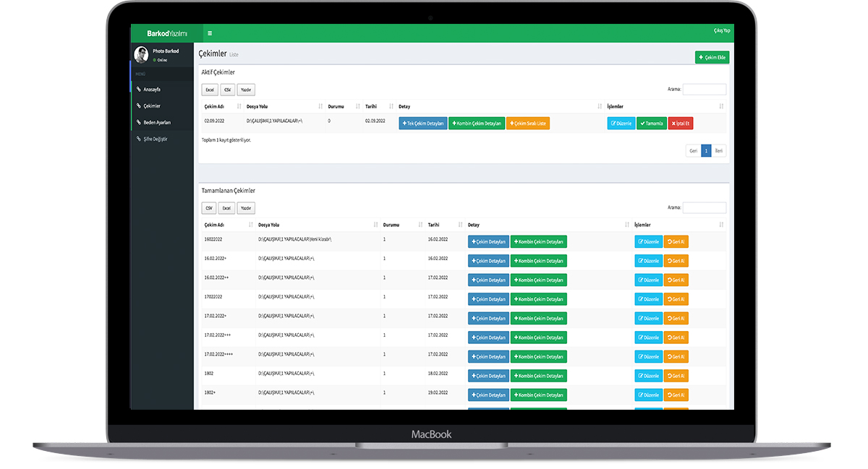
Task: Click the Arama field in Tamamlanan Çekimler
Action: point(704,207)
